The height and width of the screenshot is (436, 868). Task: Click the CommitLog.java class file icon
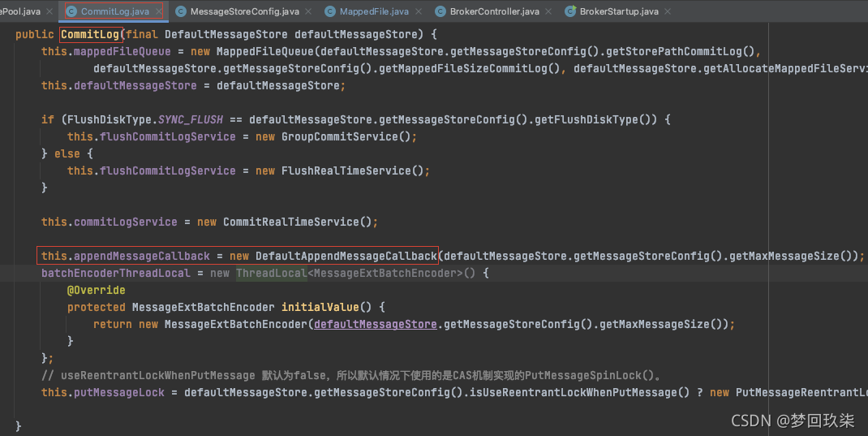coord(71,11)
